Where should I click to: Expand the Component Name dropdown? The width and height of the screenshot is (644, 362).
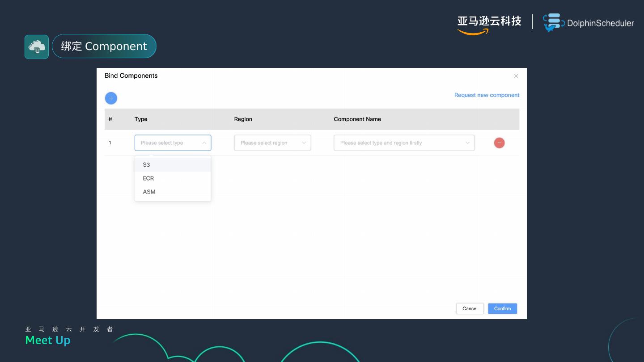[404, 143]
